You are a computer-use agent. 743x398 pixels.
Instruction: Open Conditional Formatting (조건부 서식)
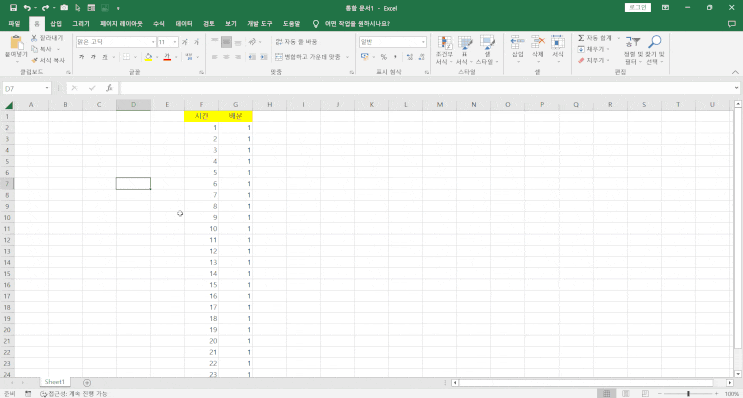[x=444, y=50]
